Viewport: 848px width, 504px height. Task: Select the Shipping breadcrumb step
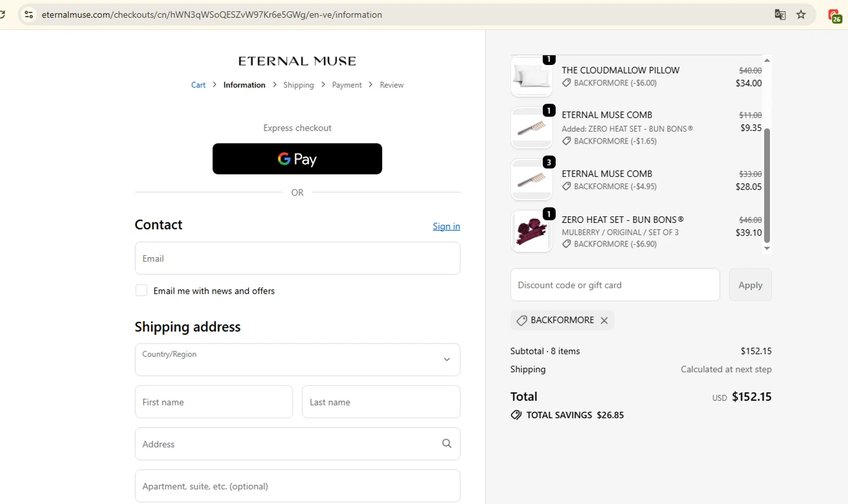click(298, 85)
